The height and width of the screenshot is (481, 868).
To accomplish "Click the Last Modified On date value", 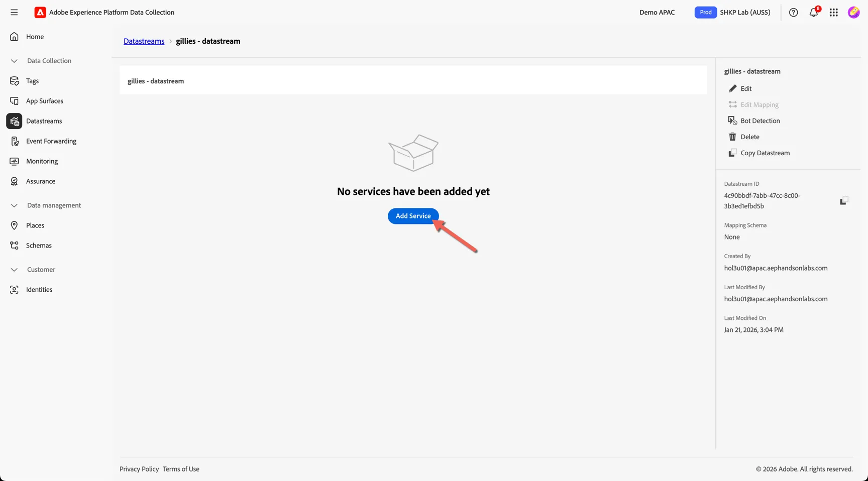I will 753,330.
